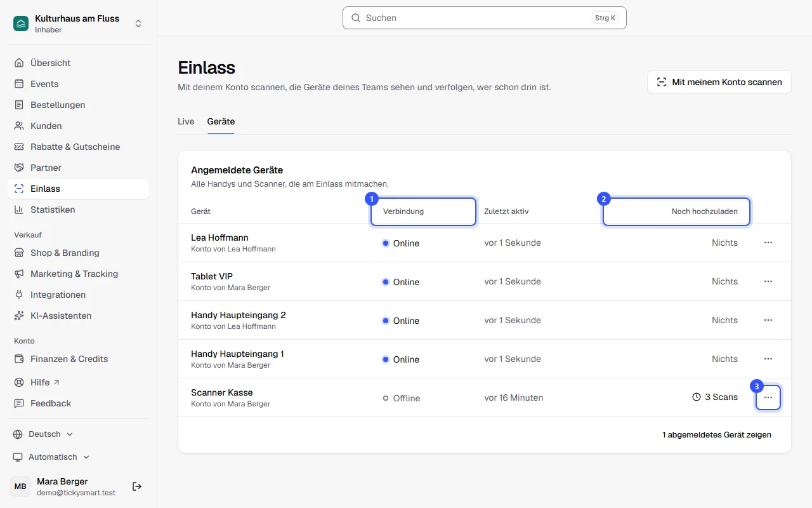
Task: Focus the Suchen search field
Action: [x=485, y=18]
